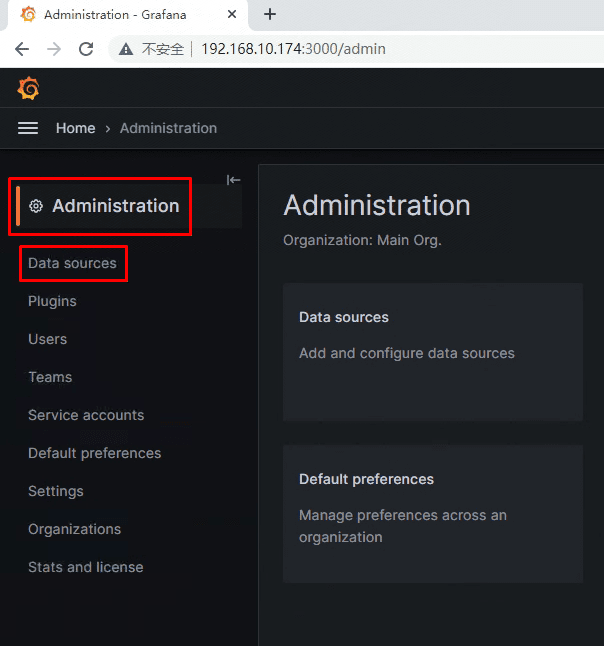The width and height of the screenshot is (604, 646).
Task: Click the browser forward arrow
Action: [x=54, y=49]
